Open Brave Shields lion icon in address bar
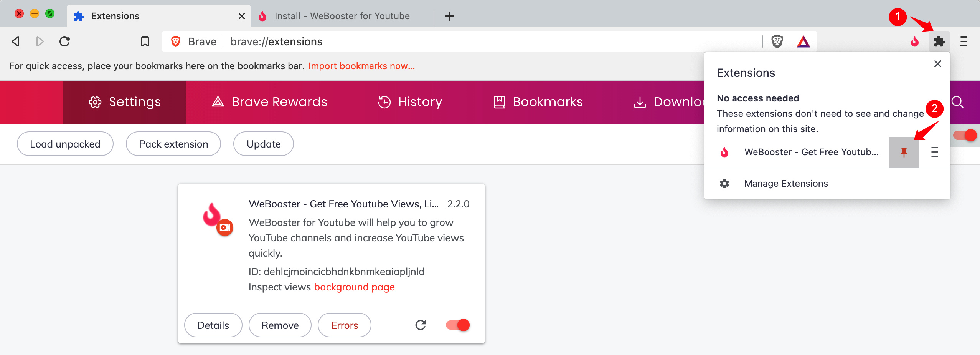Screen dimensions: 980x355 [777, 41]
